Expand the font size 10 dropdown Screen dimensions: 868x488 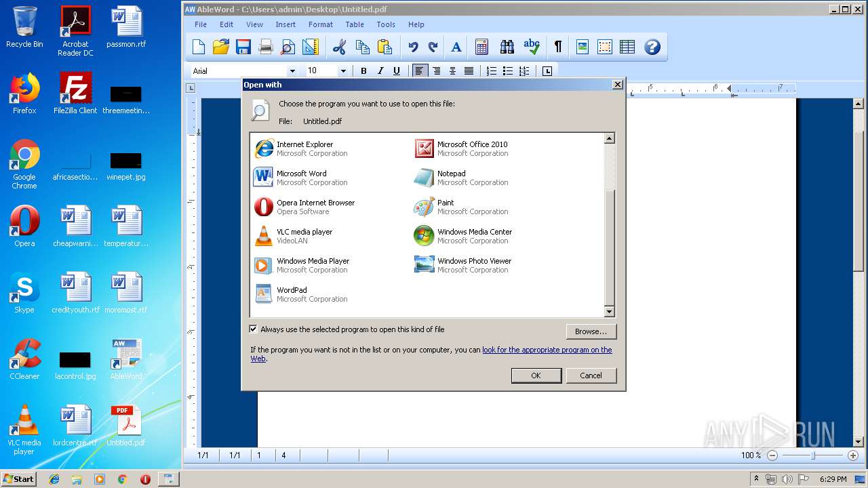coord(343,70)
